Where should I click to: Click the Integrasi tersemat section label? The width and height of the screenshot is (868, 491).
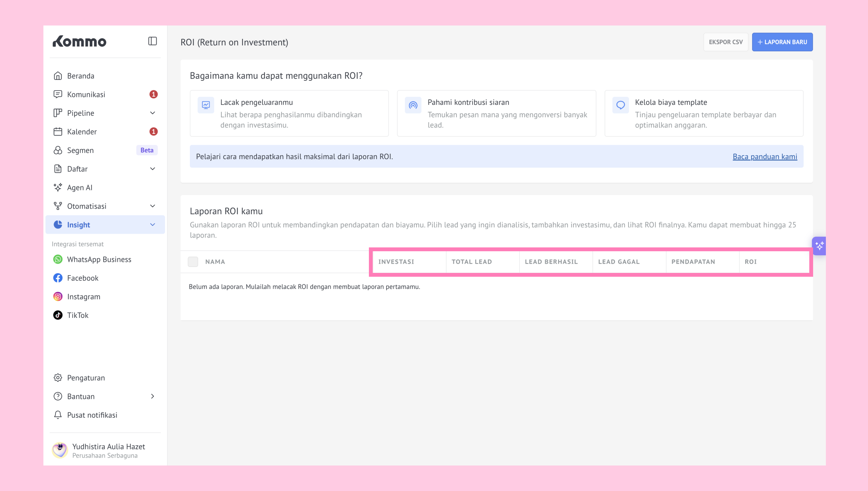coord(78,244)
